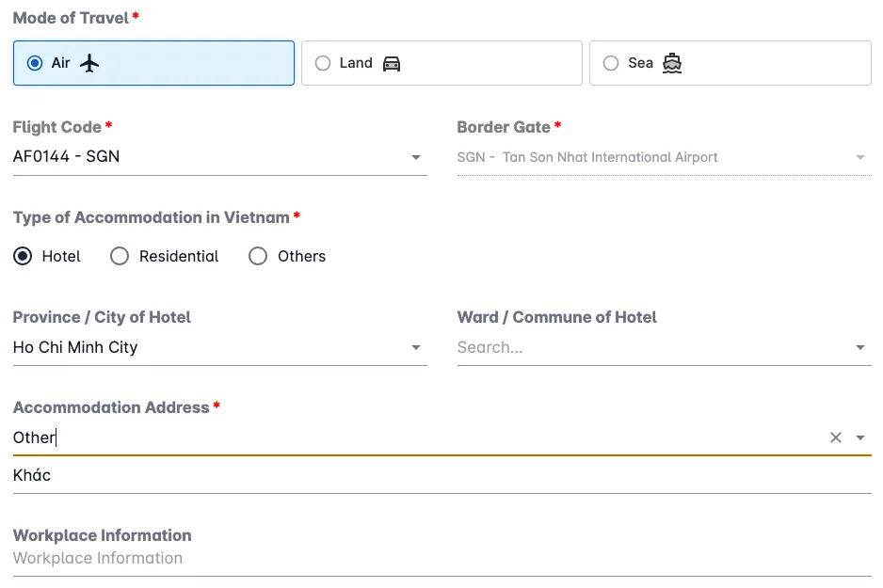Viewport: 883px width, 588px height.
Task: Open the Border Gate dropdown arrow
Action: coord(859,157)
